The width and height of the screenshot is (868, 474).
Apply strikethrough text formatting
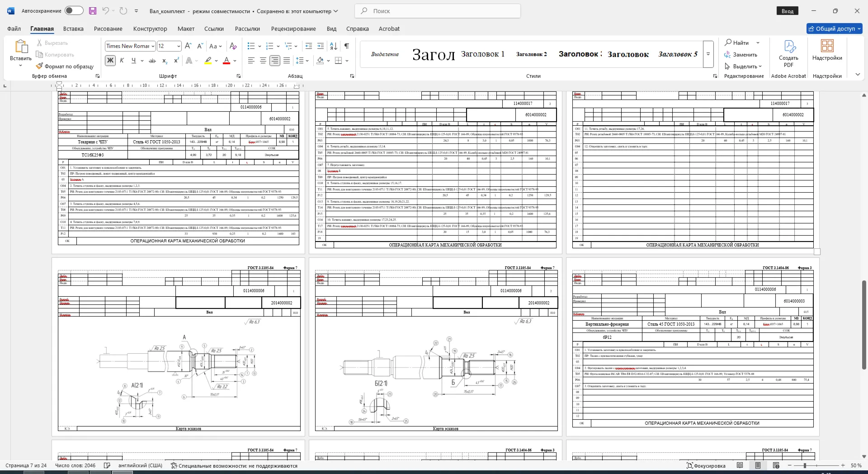click(152, 60)
